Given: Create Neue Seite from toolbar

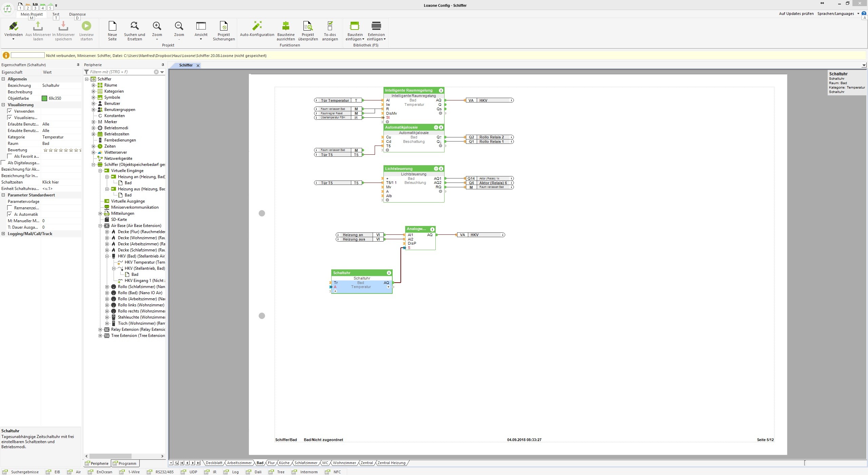Looking at the screenshot, I should pos(112,26).
